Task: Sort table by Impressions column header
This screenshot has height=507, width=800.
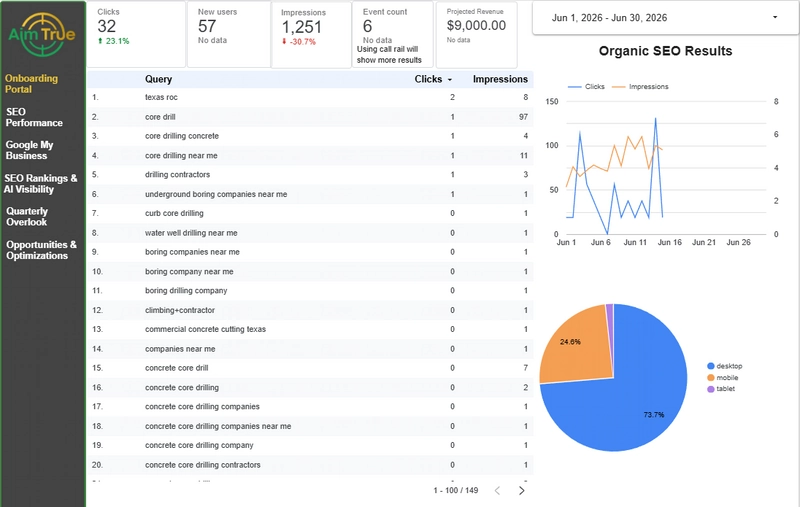Action: point(500,79)
